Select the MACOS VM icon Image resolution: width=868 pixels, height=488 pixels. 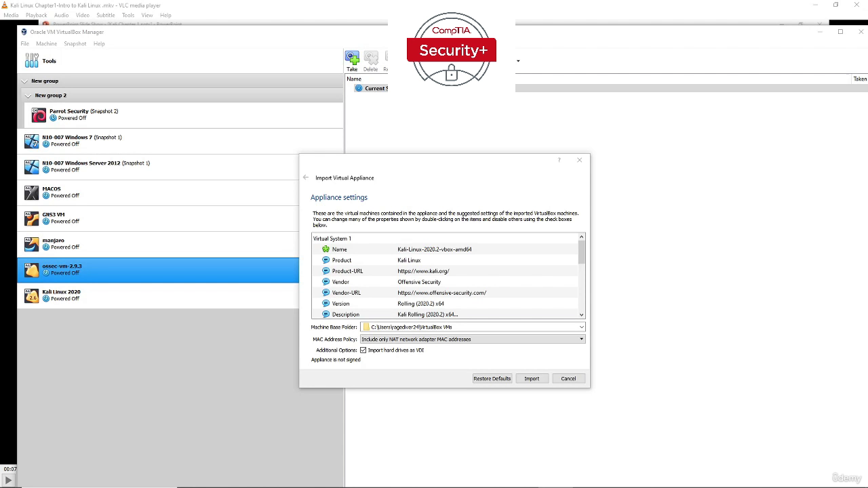pos(32,192)
